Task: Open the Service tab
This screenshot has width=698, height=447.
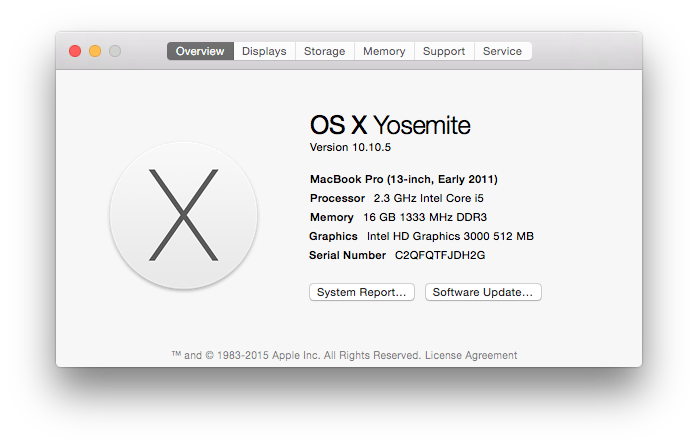Action: pyautogui.click(x=503, y=51)
